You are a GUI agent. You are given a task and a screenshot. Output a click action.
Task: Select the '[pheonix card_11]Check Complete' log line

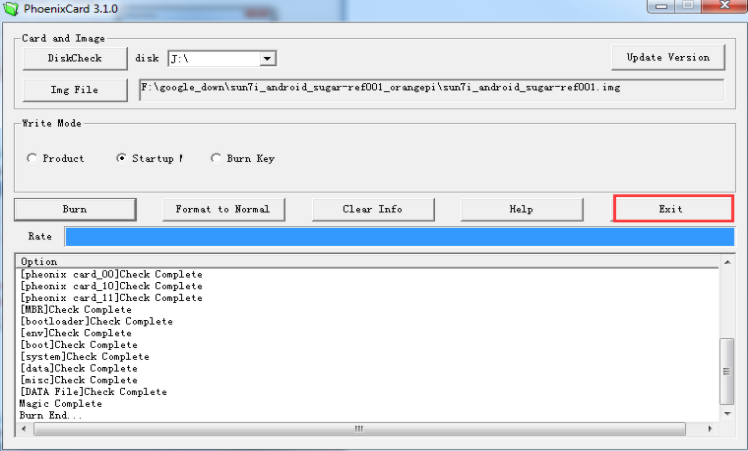click(111, 298)
